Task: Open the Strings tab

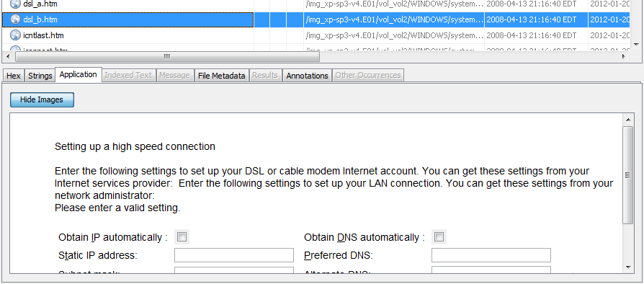Action: coord(40,76)
